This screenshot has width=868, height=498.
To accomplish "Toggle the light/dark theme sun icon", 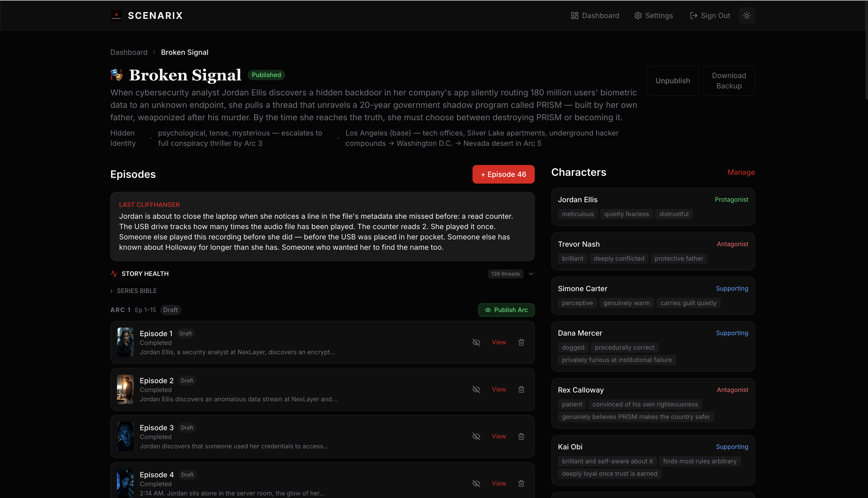I will point(747,16).
